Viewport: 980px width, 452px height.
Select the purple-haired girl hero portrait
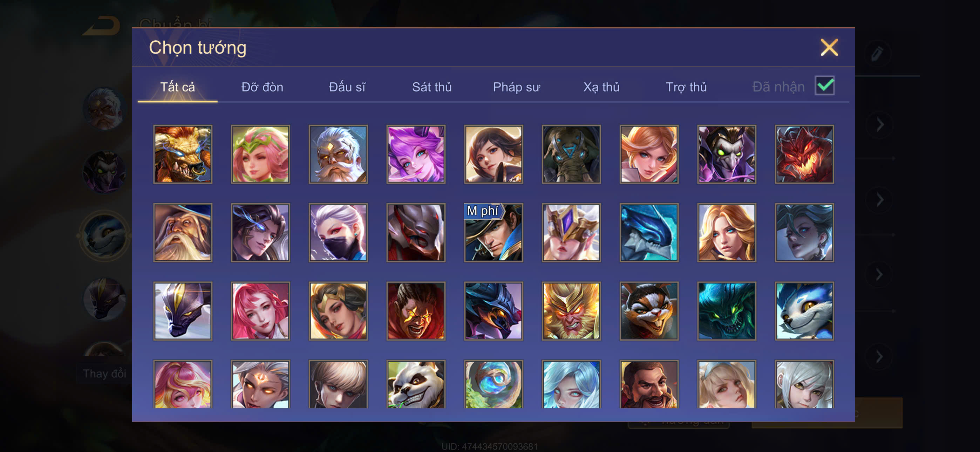click(416, 154)
